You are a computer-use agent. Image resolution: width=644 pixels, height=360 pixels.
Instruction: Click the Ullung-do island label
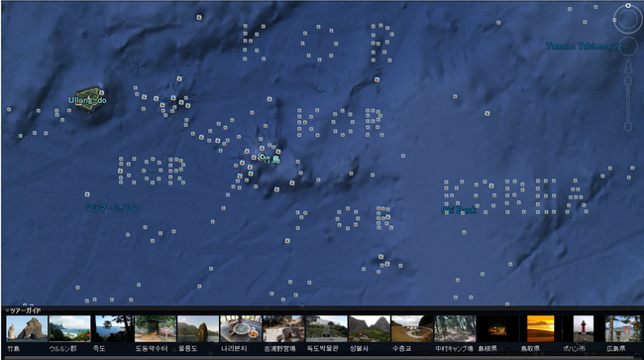click(87, 100)
